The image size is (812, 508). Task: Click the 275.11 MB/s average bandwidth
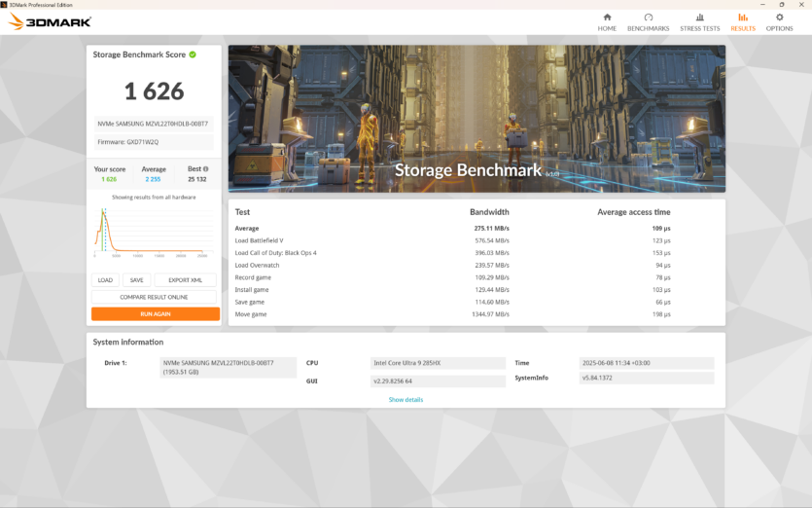point(491,228)
